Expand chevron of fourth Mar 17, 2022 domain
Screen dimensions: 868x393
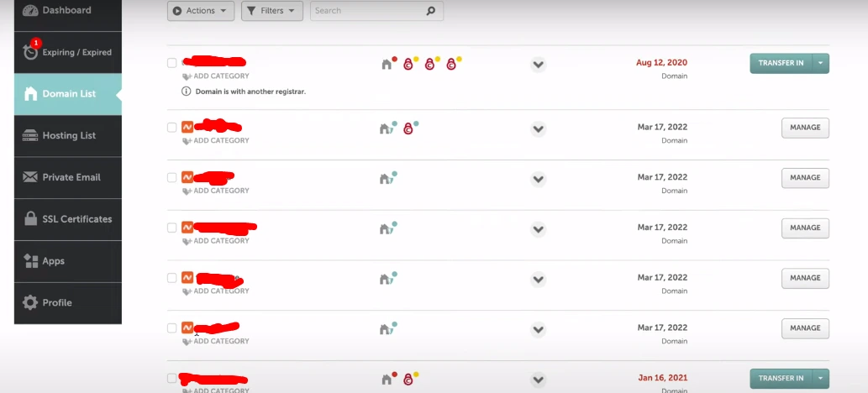tap(538, 280)
